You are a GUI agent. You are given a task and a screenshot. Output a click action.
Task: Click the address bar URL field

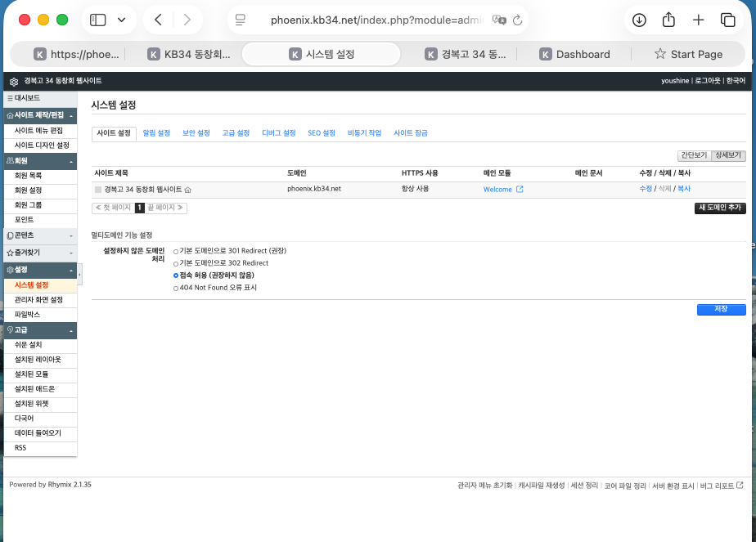(x=377, y=20)
